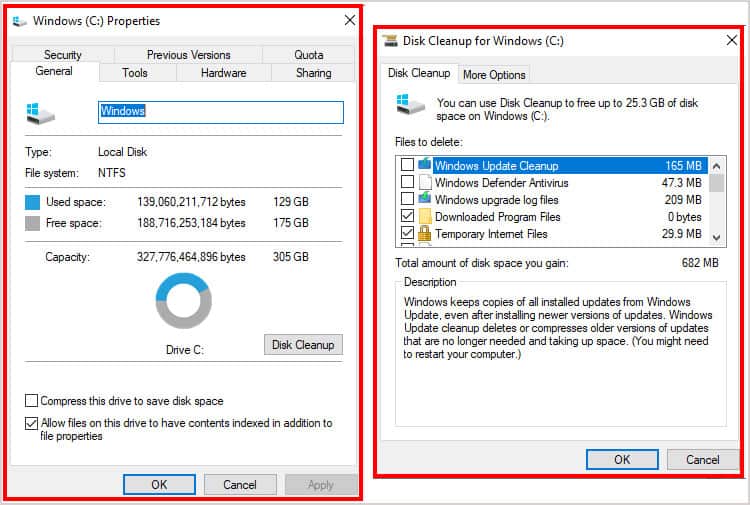Image resolution: width=750 pixels, height=505 pixels.
Task: Check the Windows upgrade log files checkbox
Action: coord(407,198)
